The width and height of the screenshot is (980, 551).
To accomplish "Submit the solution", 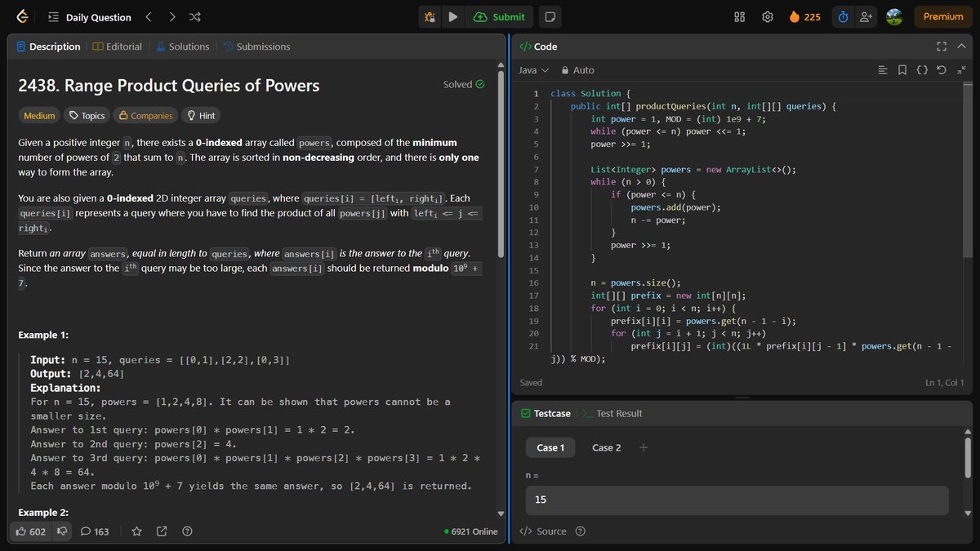I will click(499, 16).
